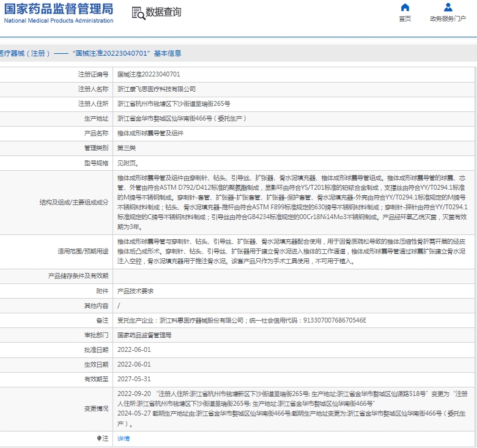The height and width of the screenshot is (448, 477).
Task: Click the 2024-05-27 change record text
Action: point(292,419)
